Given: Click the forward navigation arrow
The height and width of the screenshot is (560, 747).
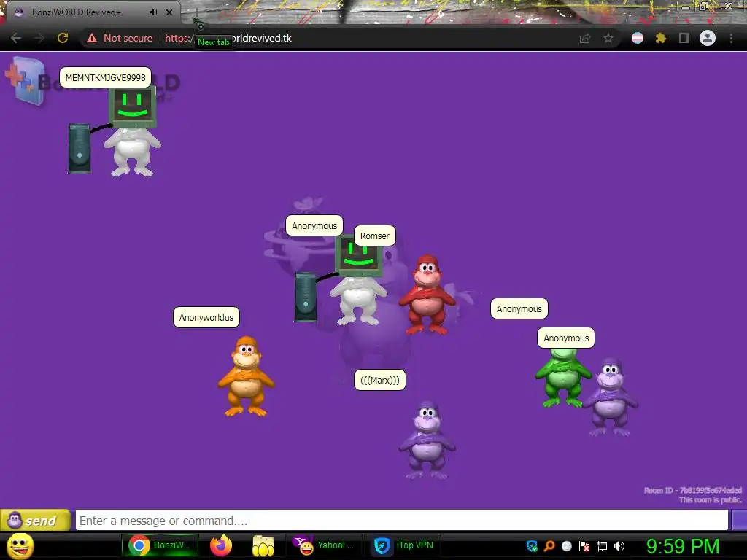Looking at the screenshot, I should [39, 38].
